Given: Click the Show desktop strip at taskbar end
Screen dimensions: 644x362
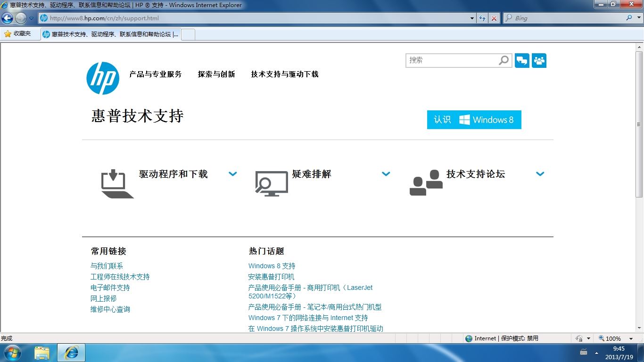Looking at the screenshot, I should 640,353.
